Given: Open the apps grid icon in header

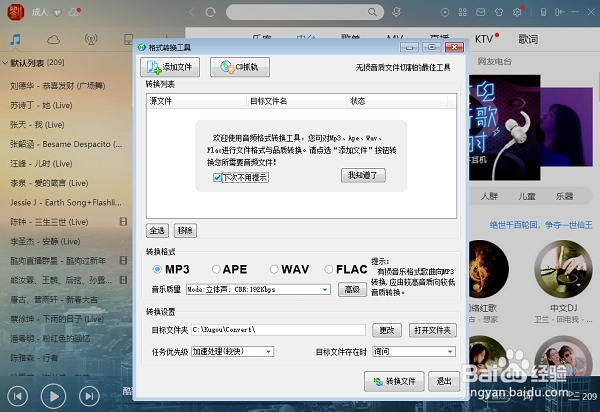Looking at the screenshot, I should [x=463, y=12].
